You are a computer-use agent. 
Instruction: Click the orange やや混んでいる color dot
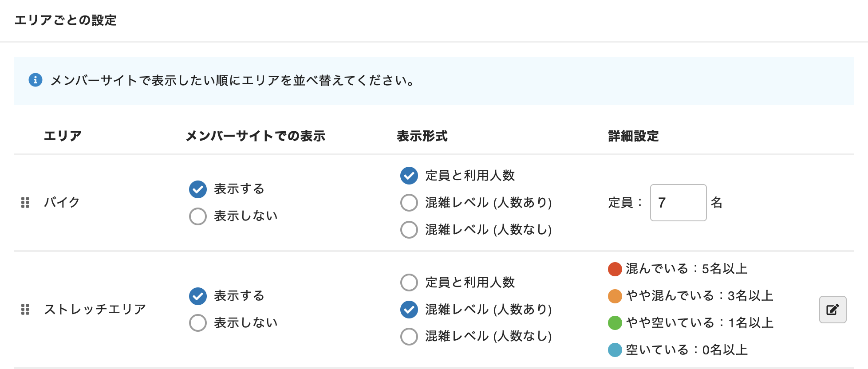click(x=615, y=296)
